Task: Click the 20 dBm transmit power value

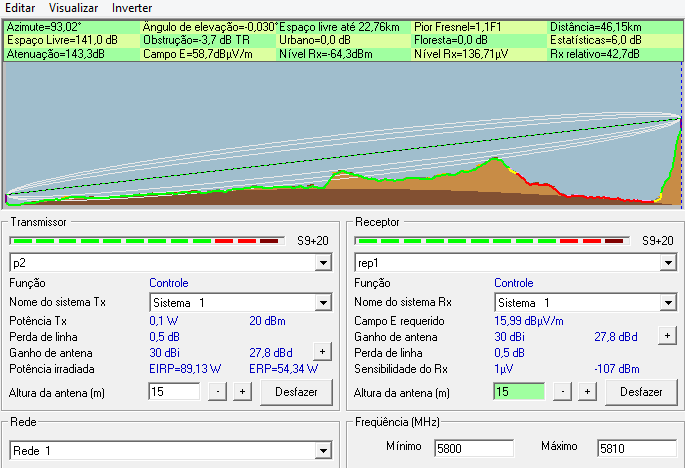Action: tap(267, 321)
